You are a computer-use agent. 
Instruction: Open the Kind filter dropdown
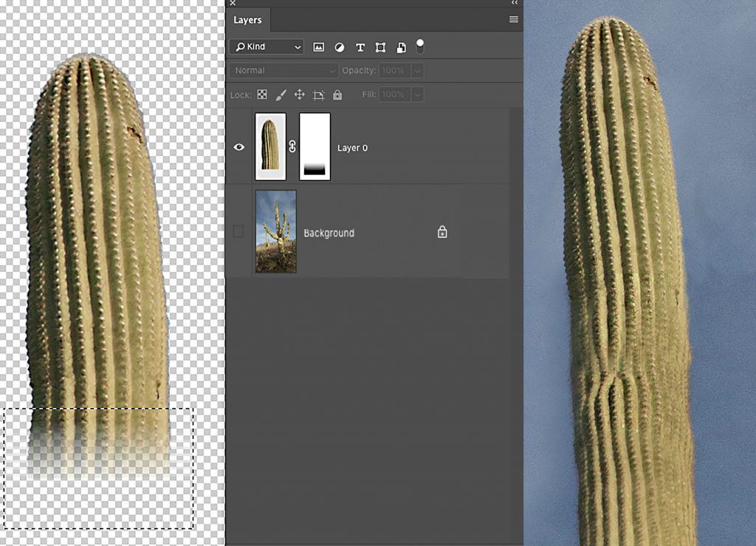(x=266, y=47)
